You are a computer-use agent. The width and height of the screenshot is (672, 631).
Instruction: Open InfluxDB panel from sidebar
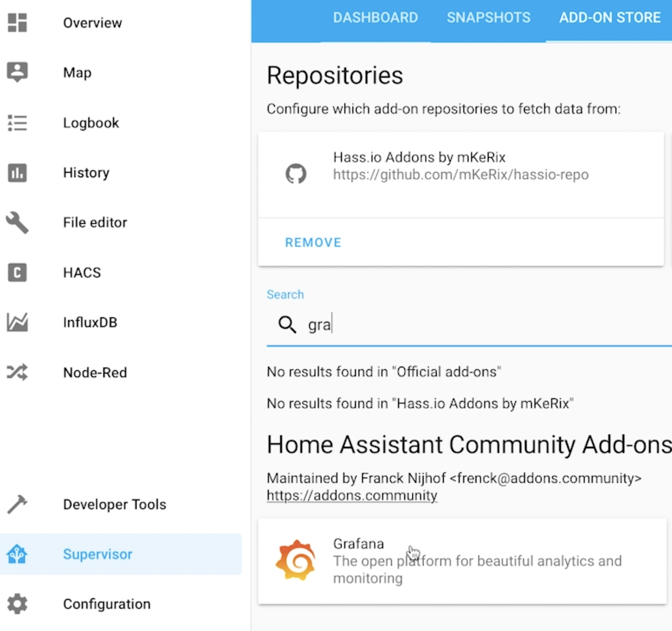click(x=121, y=322)
